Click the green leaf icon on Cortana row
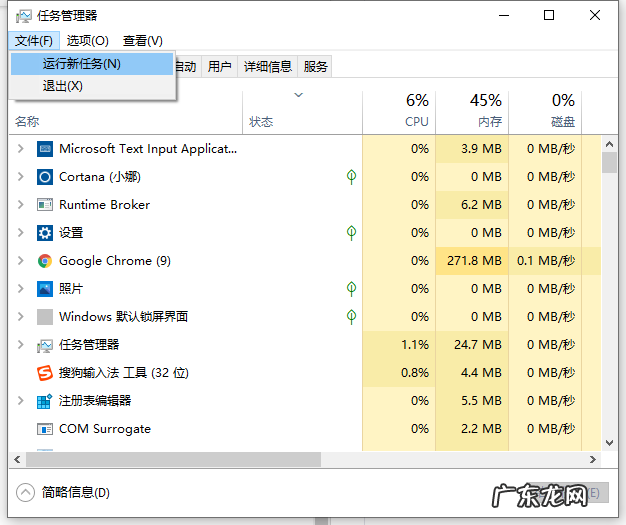 click(x=351, y=177)
